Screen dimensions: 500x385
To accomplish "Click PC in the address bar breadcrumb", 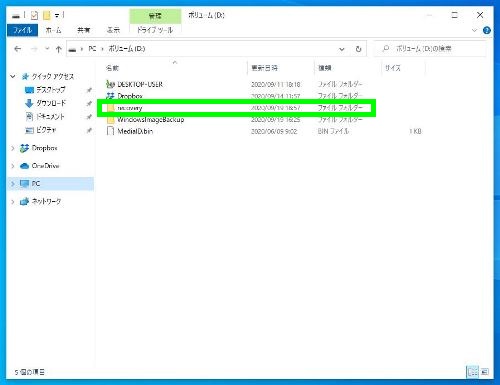I will point(92,49).
